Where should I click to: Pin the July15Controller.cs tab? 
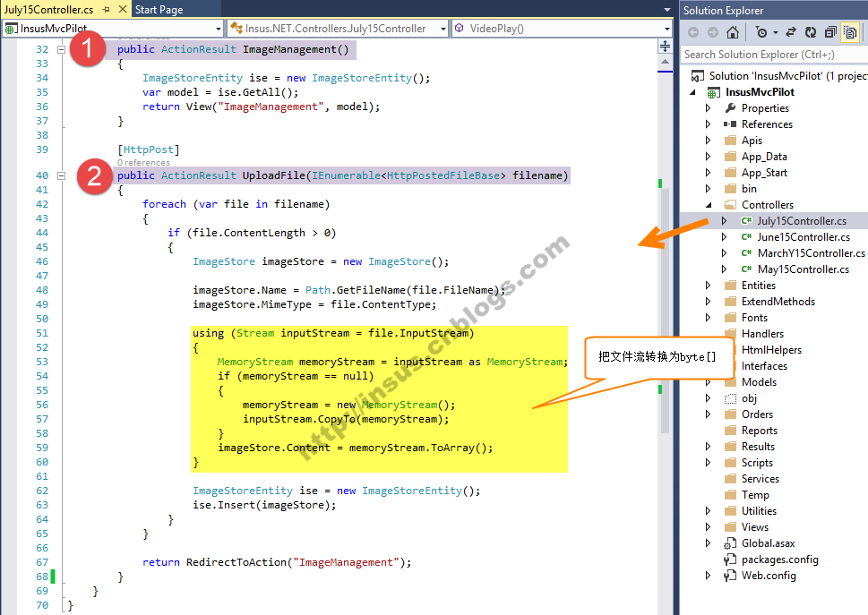(106, 10)
